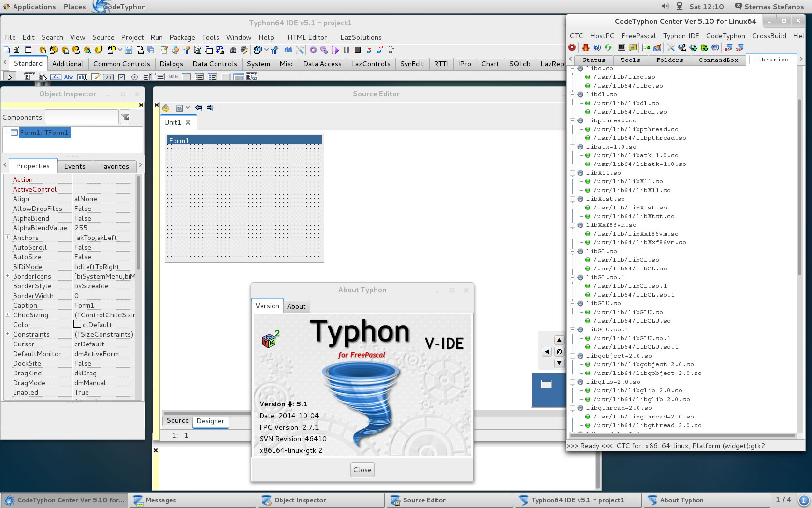Screen dimensions: 812x508
Task: Collapse the libX11.so tree node
Action: point(573,173)
